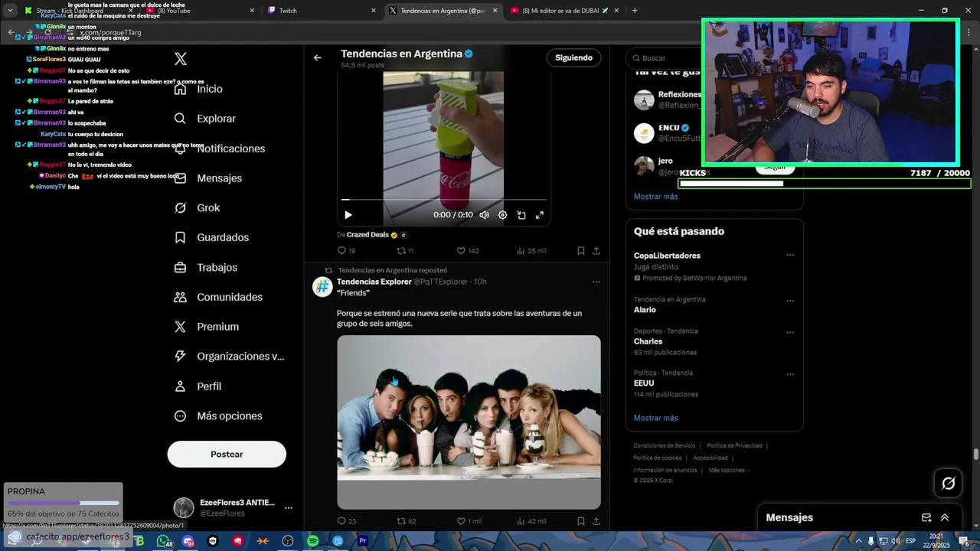980x551 pixels.
Task: Toggle the Siguiendo follow button
Action: point(573,57)
